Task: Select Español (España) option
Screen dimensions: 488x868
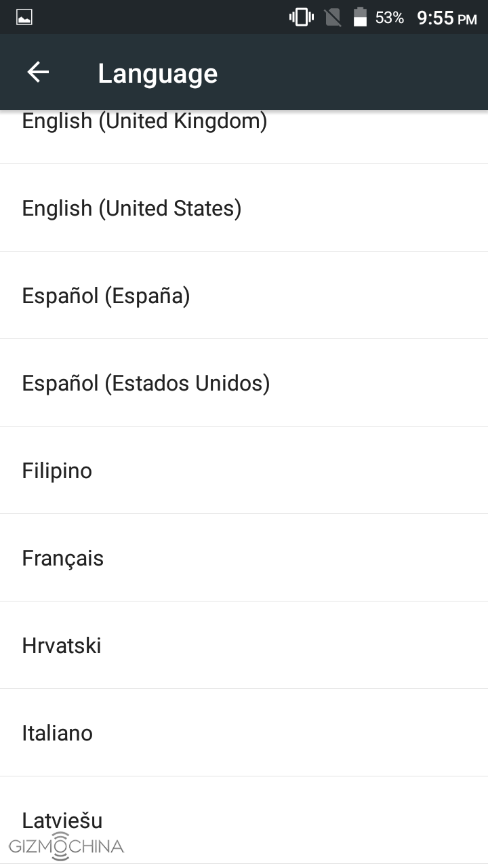Action: click(x=106, y=296)
